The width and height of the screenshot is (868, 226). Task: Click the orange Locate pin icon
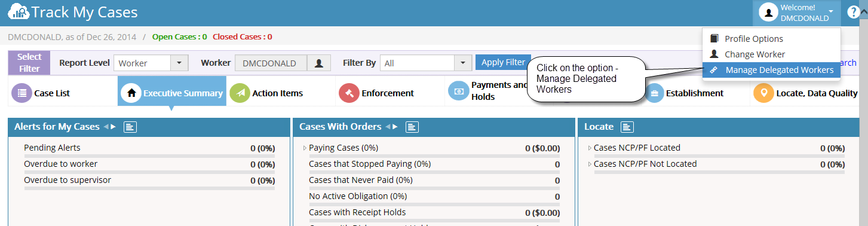[x=763, y=93]
